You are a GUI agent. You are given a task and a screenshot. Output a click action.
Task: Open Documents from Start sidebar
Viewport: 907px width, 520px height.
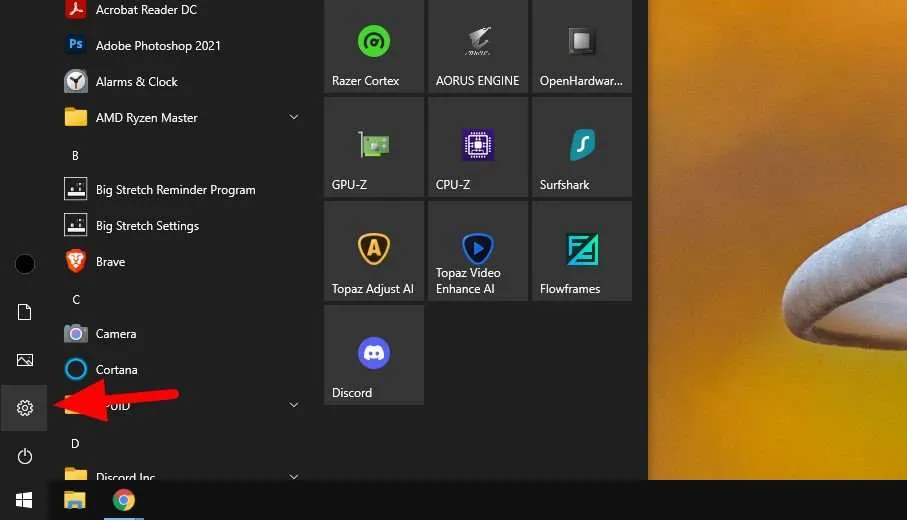tap(24, 312)
